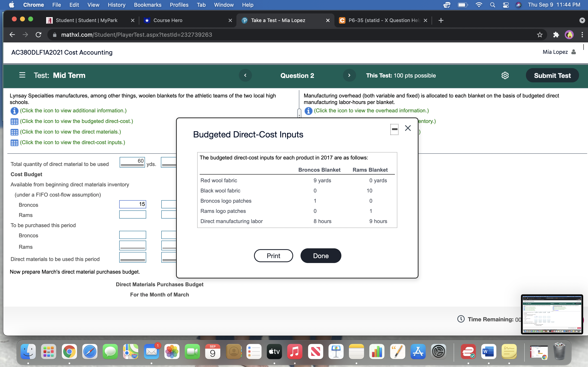Click the Submit Test button
This screenshot has height=367, width=588.
point(552,75)
